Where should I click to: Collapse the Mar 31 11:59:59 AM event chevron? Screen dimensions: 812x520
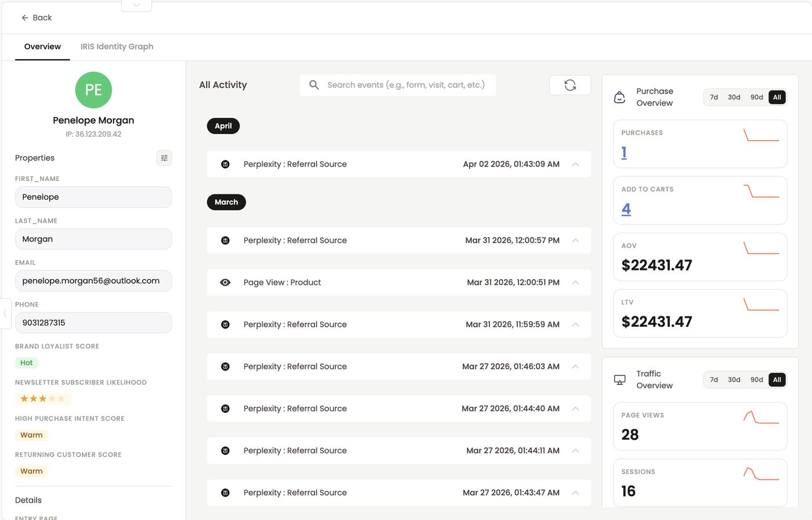point(575,324)
